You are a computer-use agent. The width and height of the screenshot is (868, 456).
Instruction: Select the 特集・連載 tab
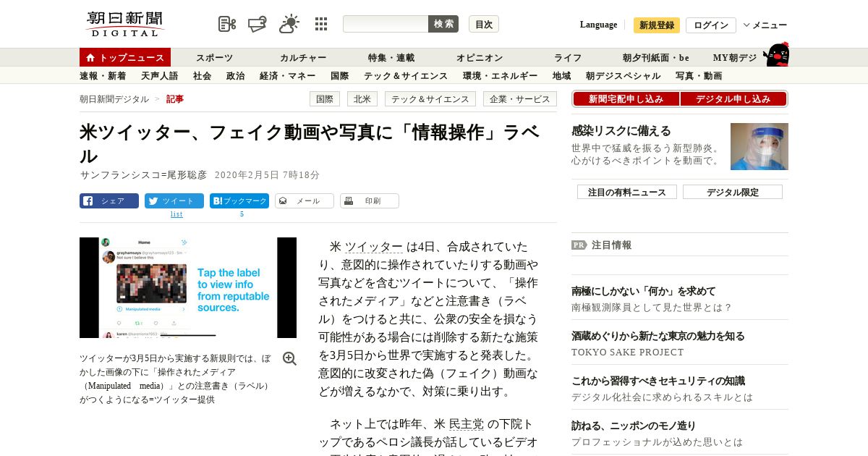coord(391,58)
